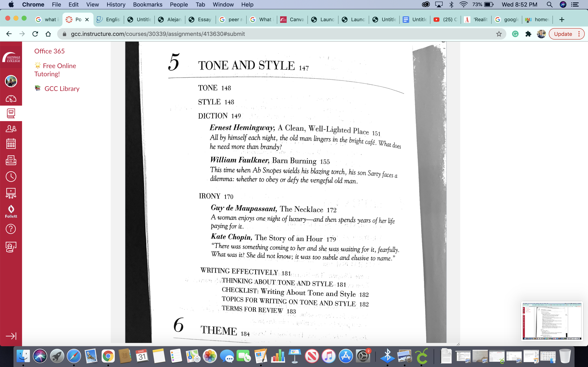The width and height of the screenshot is (588, 367).
Task: Click Follett icon in sidebar
Action: pos(11,211)
